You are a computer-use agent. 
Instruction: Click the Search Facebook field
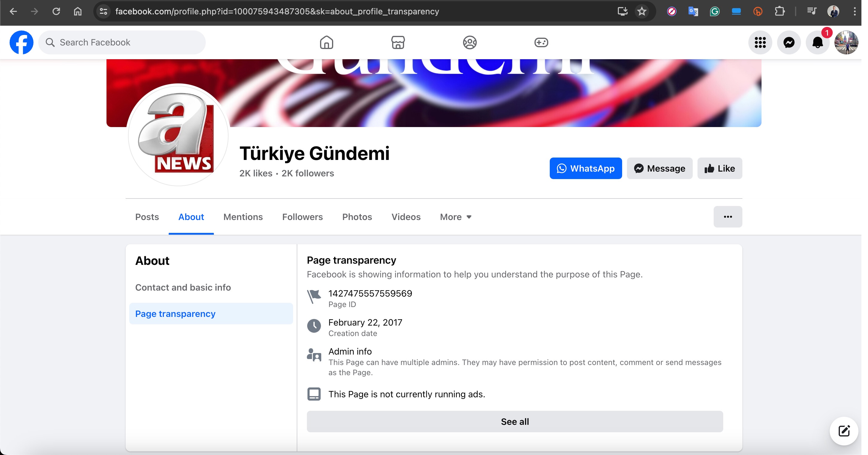(122, 42)
